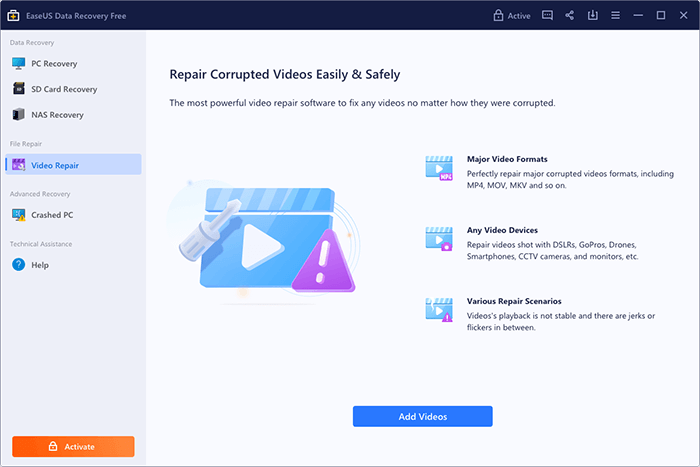Open the feedback message icon
Viewport: 700px width, 467px height.
click(547, 15)
